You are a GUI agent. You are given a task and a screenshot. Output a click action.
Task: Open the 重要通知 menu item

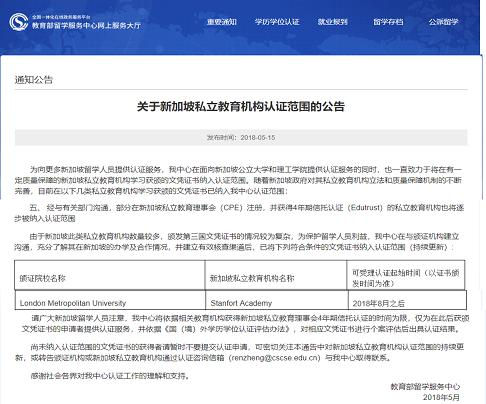click(222, 22)
